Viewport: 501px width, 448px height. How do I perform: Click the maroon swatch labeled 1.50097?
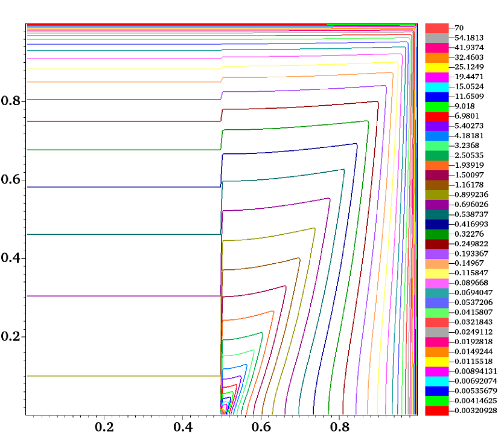[437, 175]
